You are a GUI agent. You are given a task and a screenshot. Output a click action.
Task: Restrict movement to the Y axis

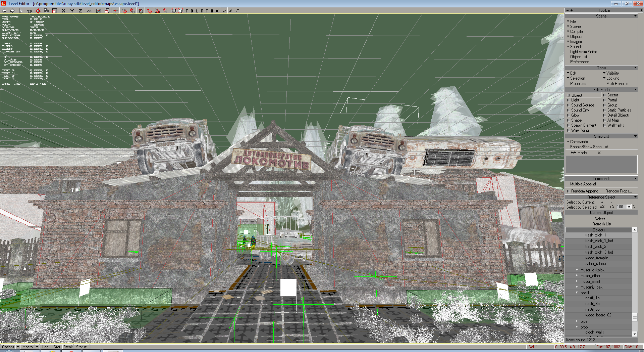tap(72, 11)
